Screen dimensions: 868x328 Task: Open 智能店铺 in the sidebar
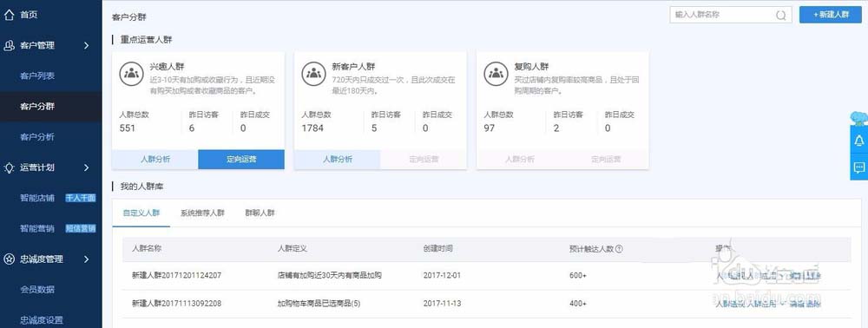(37, 198)
